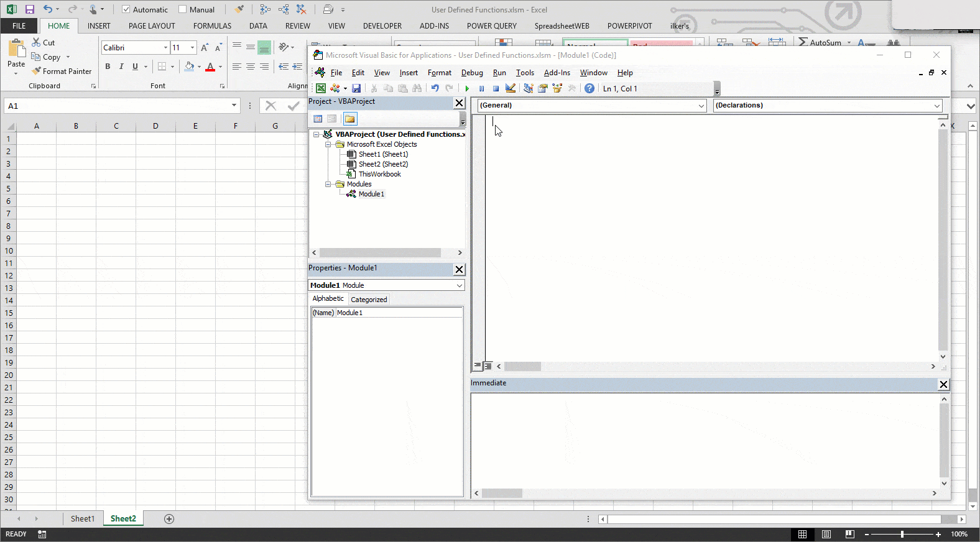Open the Module1 Module properties dropdown

point(460,285)
